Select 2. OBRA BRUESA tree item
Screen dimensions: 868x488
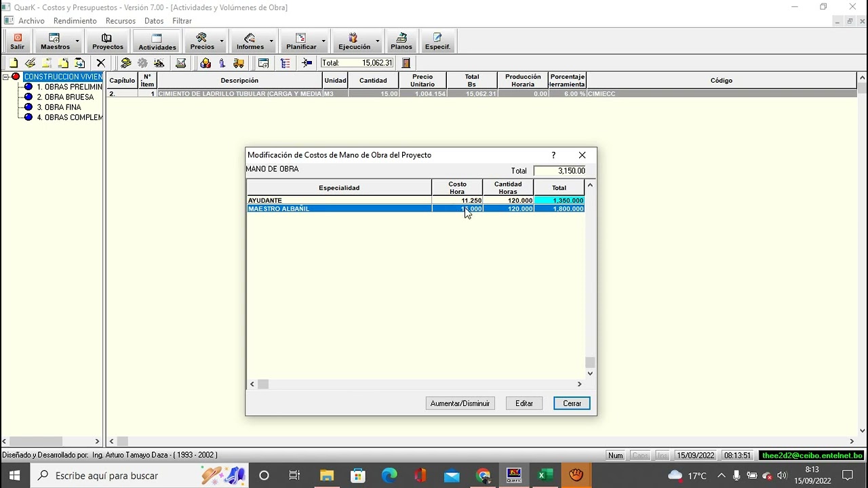tap(65, 97)
